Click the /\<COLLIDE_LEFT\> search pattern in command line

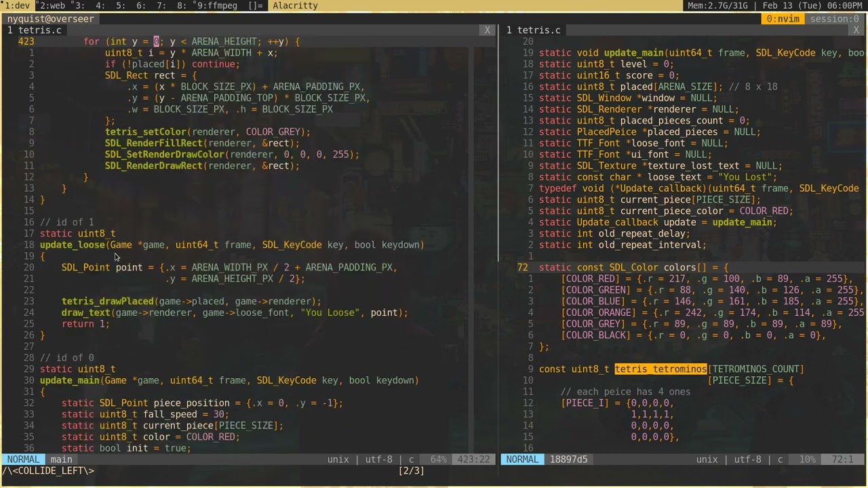coord(48,470)
